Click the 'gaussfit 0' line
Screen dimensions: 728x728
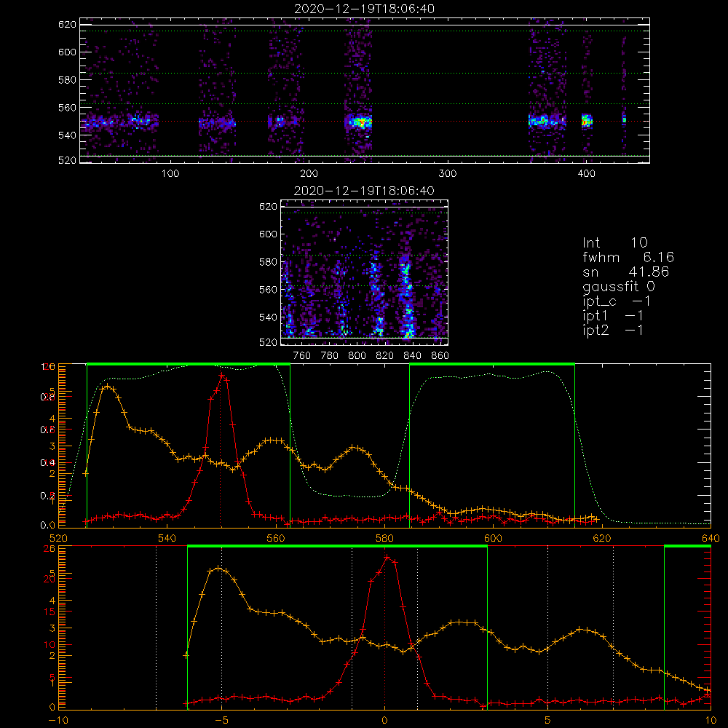pyautogui.click(x=618, y=286)
